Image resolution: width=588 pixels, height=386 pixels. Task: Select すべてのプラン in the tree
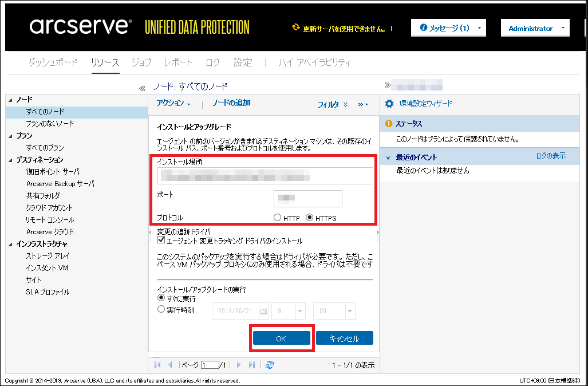pos(45,148)
